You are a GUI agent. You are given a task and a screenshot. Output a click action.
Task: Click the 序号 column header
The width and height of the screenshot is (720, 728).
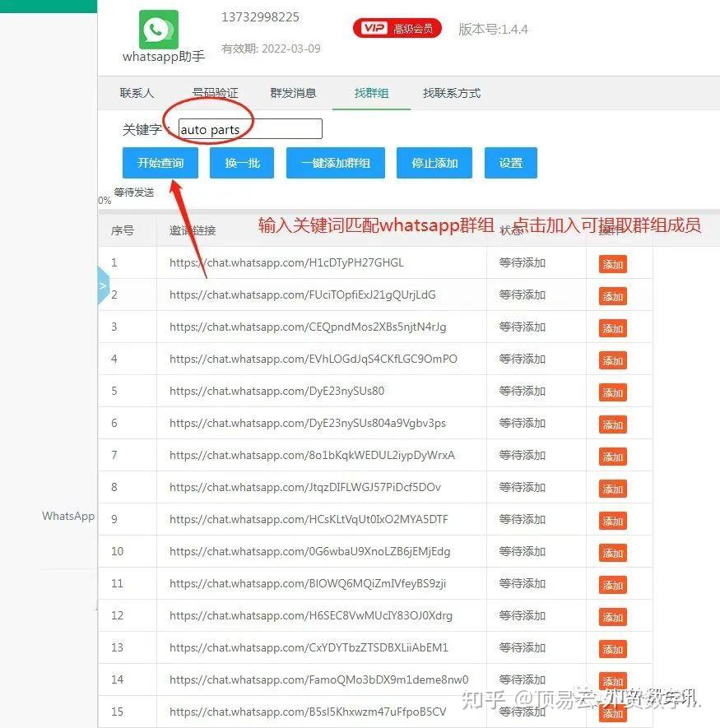tap(123, 230)
